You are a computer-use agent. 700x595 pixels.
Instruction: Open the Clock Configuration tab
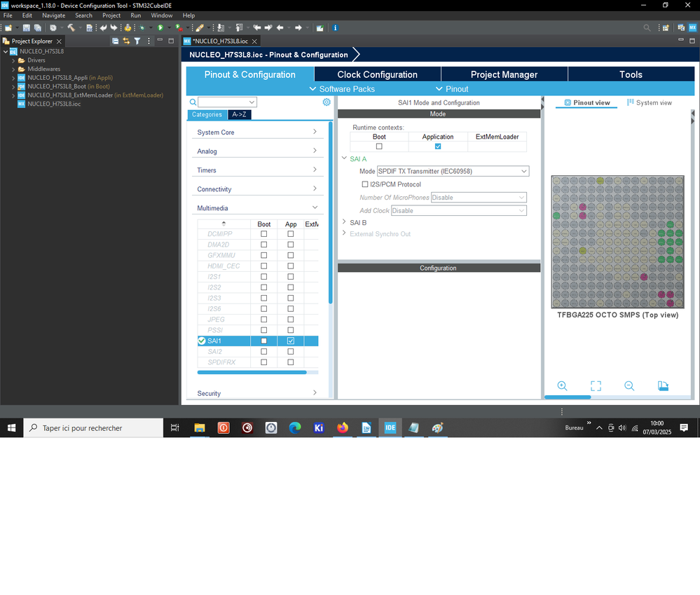(x=377, y=74)
